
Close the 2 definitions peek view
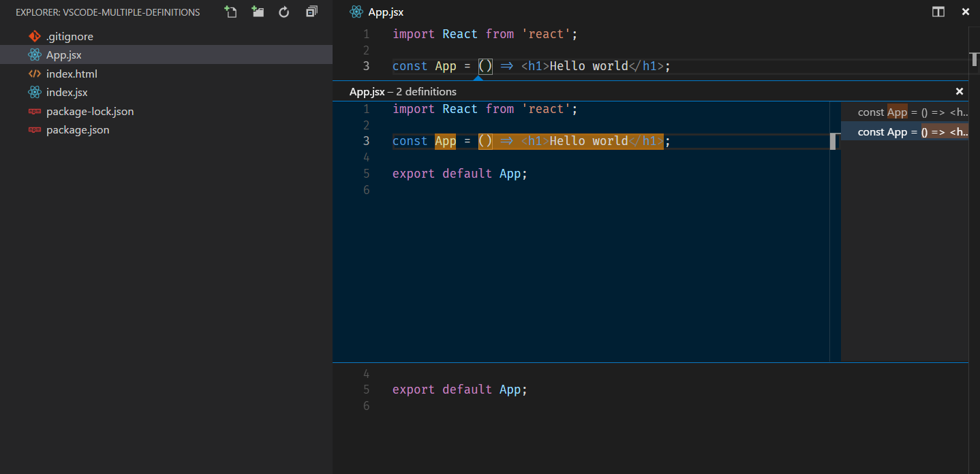(960, 91)
